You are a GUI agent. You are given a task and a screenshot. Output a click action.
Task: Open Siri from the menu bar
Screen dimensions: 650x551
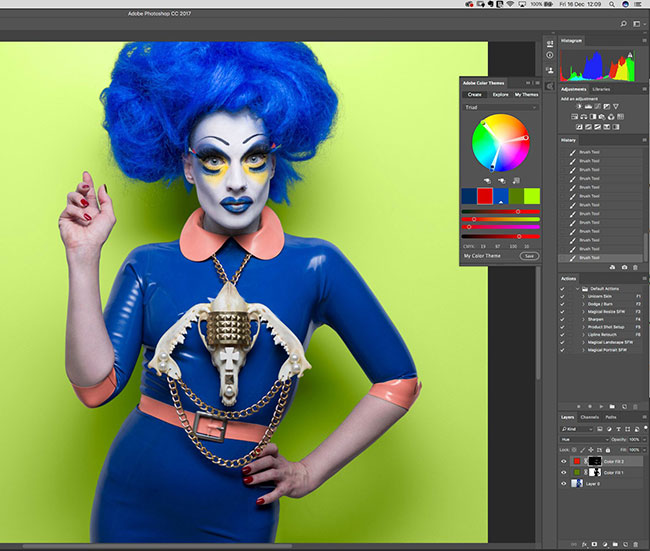pyautogui.click(x=625, y=4)
